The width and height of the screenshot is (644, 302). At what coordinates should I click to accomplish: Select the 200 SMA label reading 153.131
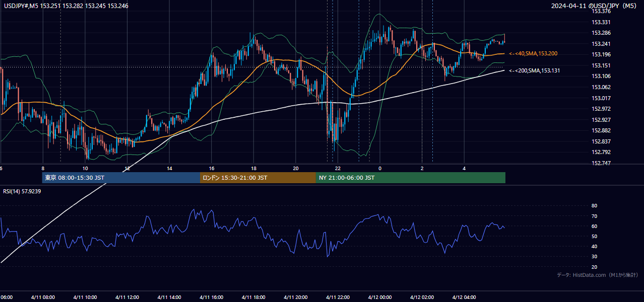click(535, 71)
